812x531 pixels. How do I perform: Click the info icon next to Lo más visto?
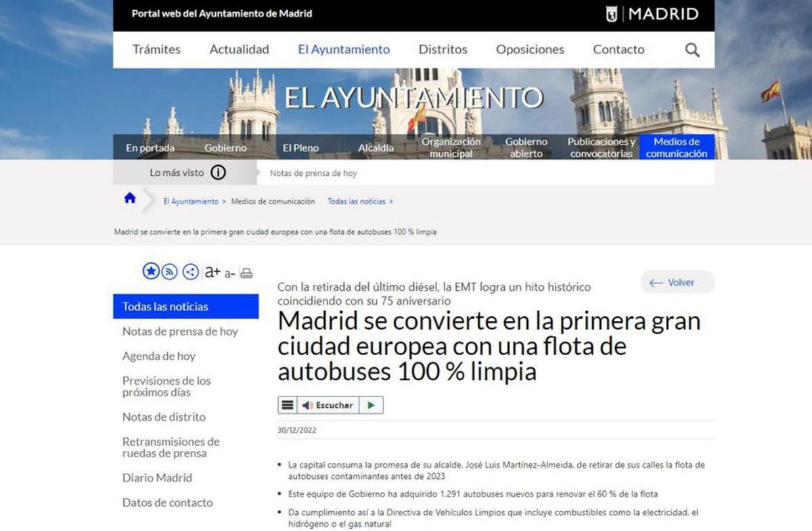coord(217,172)
